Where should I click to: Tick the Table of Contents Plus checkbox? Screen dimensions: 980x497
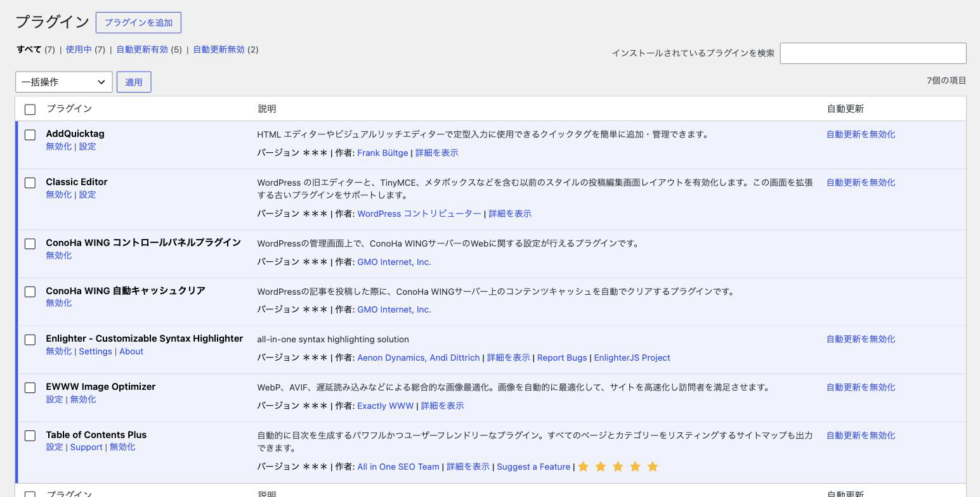pos(30,436)
